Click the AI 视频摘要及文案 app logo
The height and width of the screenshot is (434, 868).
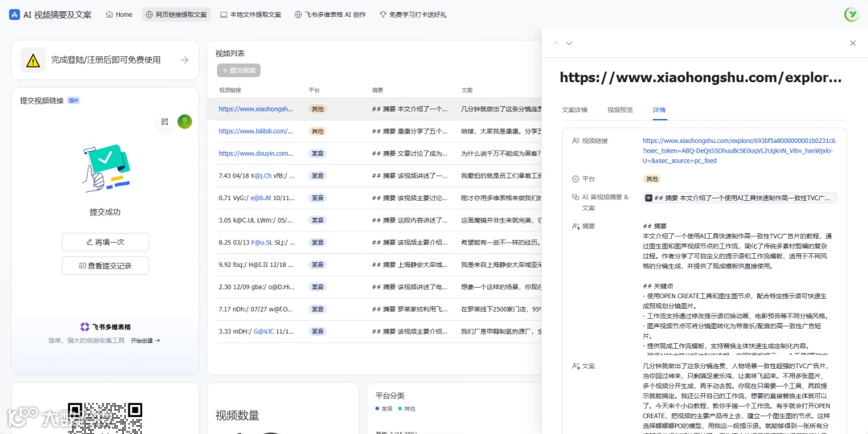pos(14,14)
